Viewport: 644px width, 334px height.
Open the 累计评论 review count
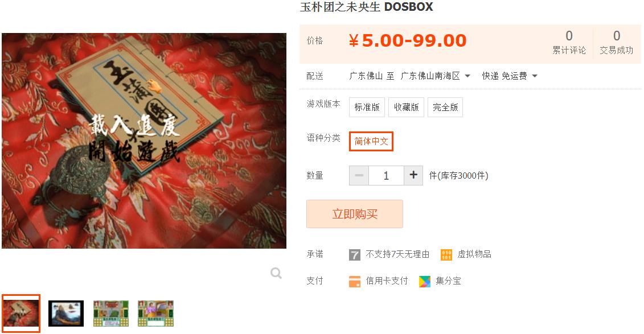pyautogui.click(x=569, y=42)
